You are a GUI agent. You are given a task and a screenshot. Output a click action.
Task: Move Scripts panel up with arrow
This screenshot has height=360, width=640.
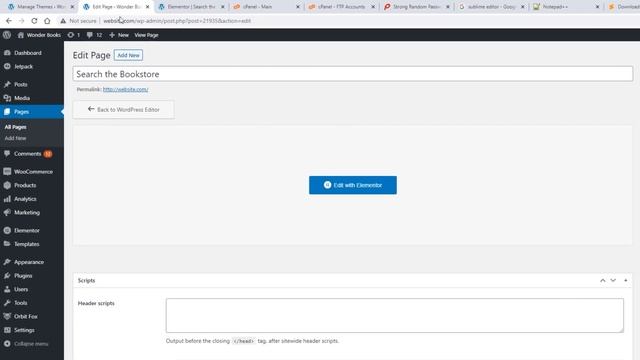(x=602, y=280)
